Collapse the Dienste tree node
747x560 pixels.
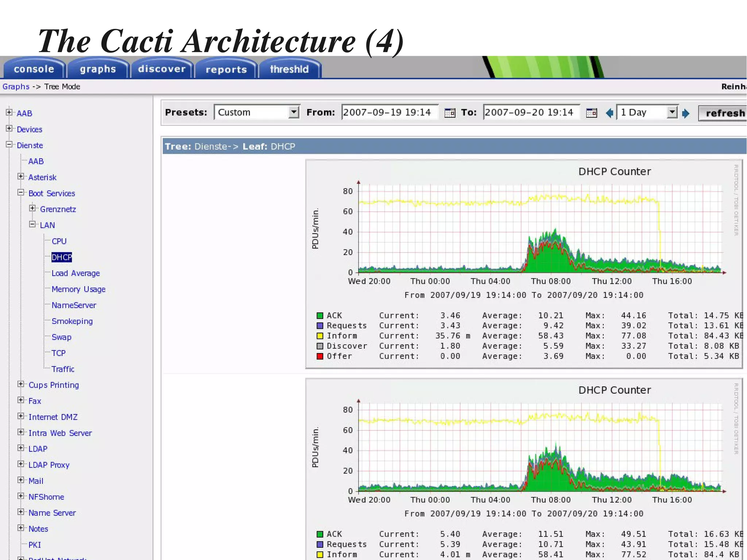(x=9, y=144)
